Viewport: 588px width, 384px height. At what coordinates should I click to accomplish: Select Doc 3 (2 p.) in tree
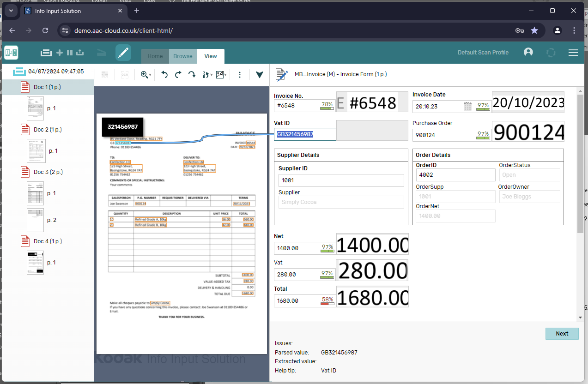pos(48,172)
